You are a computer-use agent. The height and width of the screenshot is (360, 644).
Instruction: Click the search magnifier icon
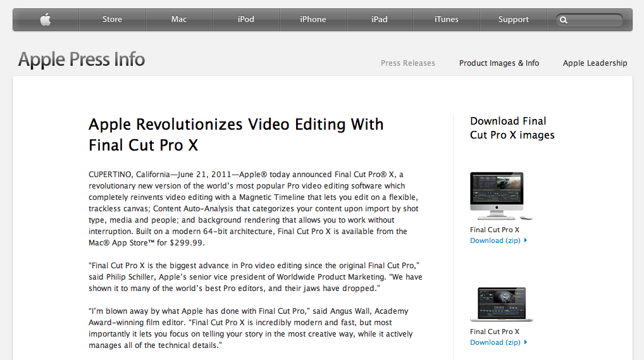[564, 20]
